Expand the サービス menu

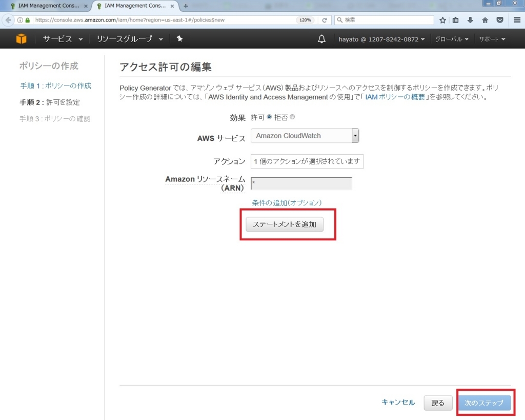63,39
